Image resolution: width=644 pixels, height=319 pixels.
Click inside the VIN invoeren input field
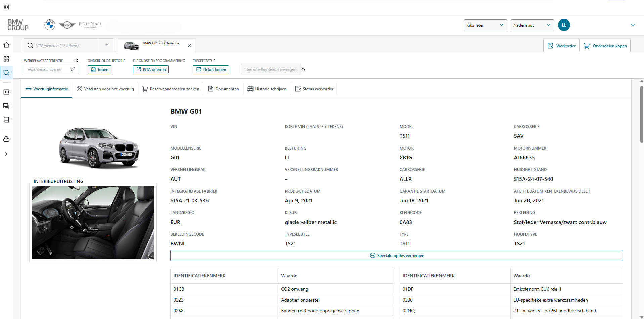(64, 45)
